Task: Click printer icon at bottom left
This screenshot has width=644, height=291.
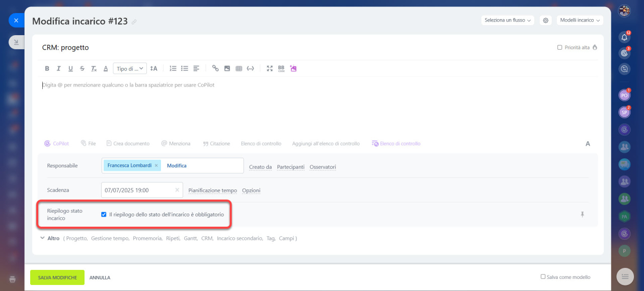Action: [13, 279]
